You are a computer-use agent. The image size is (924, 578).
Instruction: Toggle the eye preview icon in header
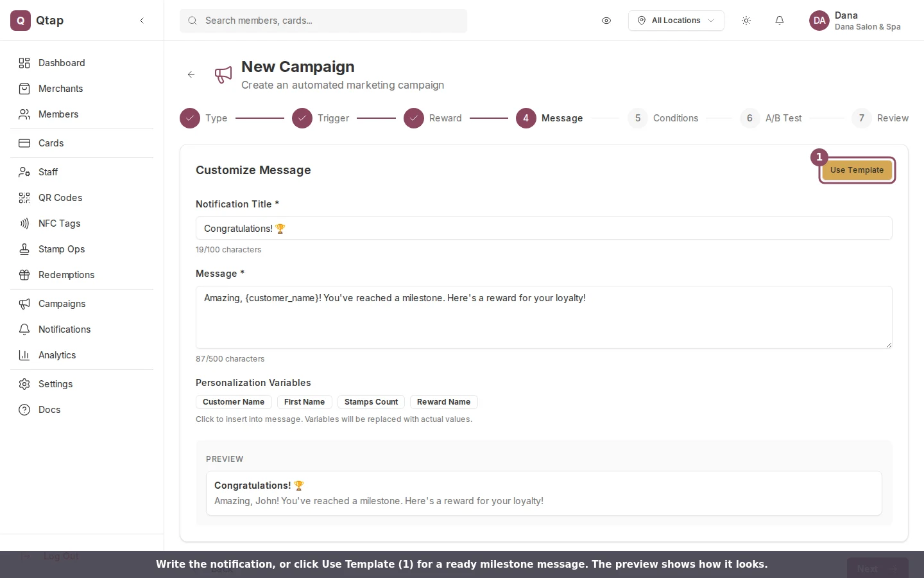(606, 21)
